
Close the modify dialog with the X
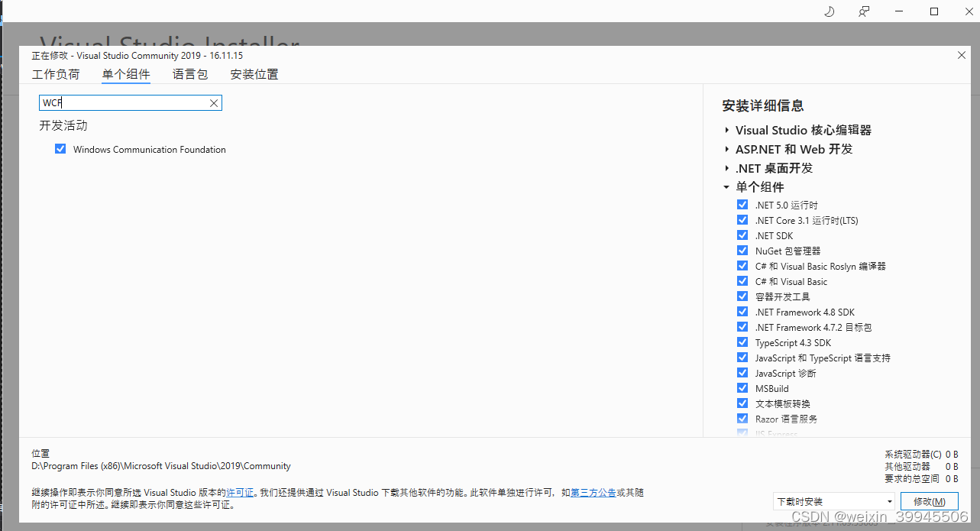pos(962,55)
